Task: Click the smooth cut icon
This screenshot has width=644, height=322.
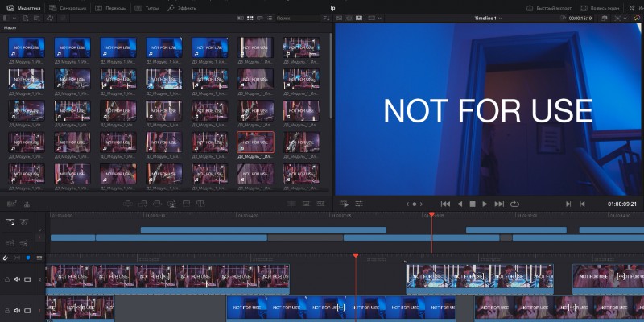Action: (320, 204)
